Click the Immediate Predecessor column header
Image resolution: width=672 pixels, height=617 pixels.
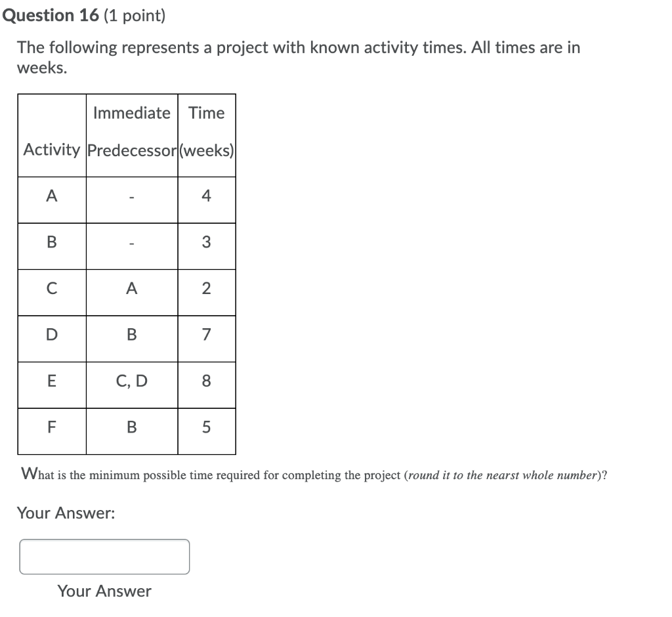(x=132, y=131)
